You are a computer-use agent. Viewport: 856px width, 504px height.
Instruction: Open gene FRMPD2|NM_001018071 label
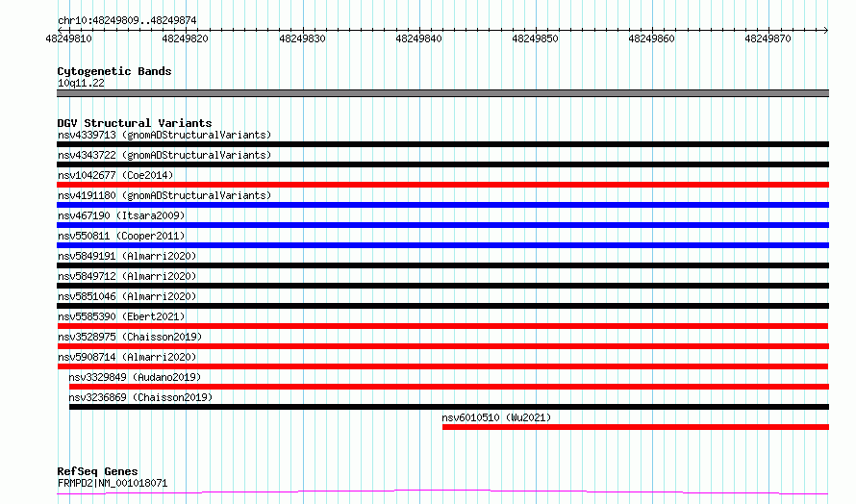pos(113,483)
